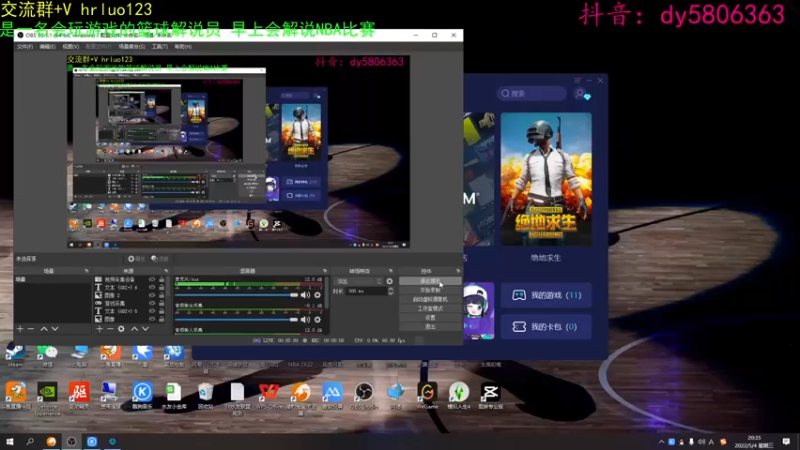Image resolution: width=800 pixels, height=450 pixels.
Task: Move the selected source down
Action: [145, 329]
